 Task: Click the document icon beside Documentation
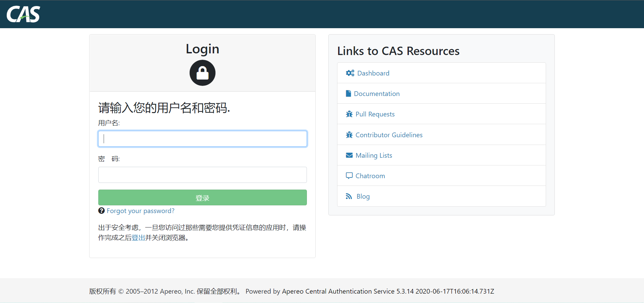click(348, 93)
